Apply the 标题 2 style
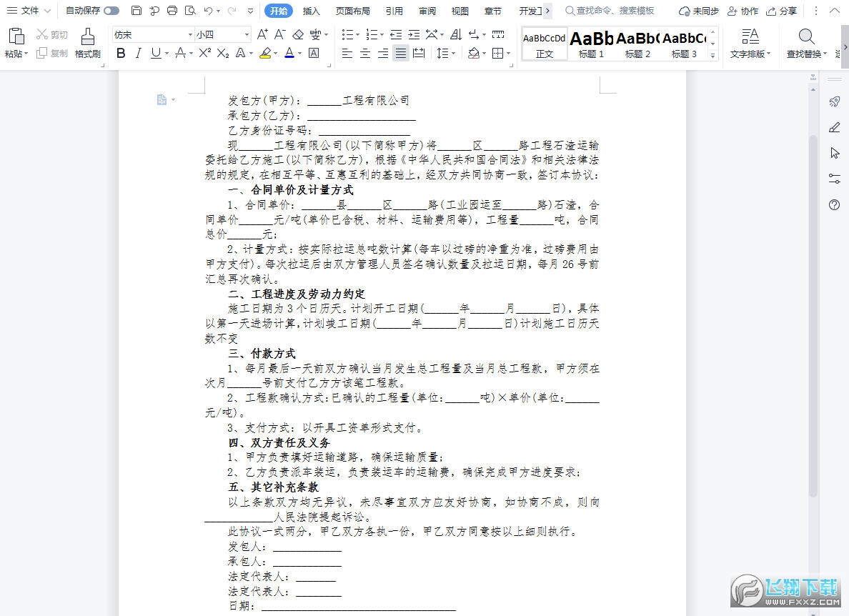This screenshot has width=849, height=616. [x=638, y=44]
